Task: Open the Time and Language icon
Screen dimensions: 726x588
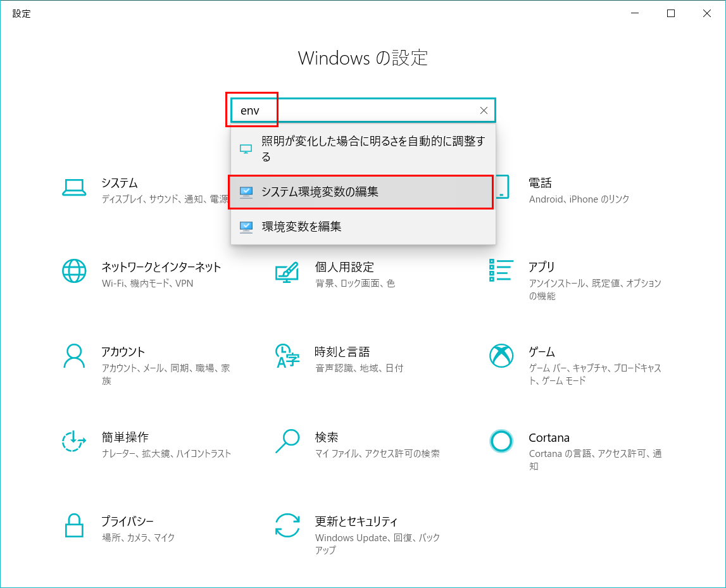Action: coord(287,356)
